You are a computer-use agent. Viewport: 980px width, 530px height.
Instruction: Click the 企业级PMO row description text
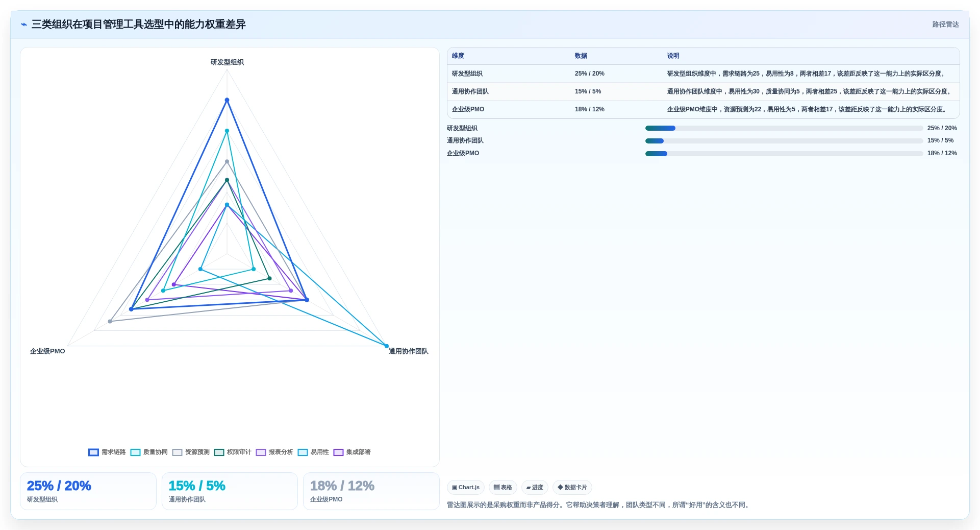pos(808,110)
